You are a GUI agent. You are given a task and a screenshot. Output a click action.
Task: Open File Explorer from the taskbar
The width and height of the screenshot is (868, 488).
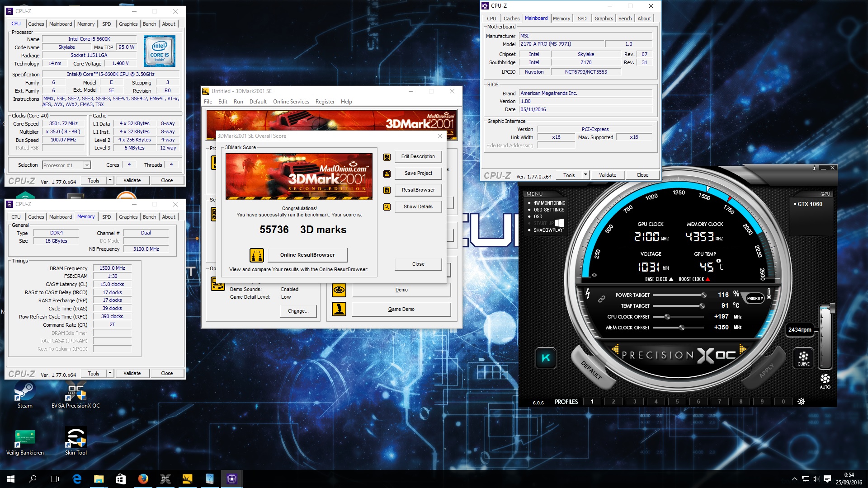click(99, 479)
